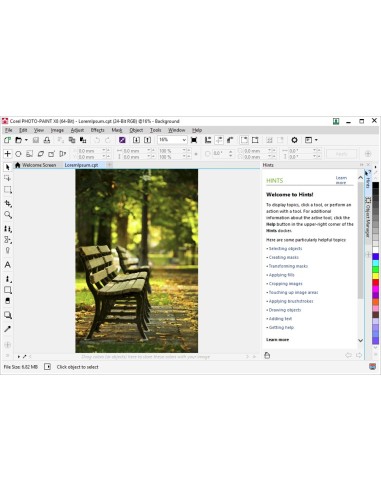This screenshot has height=492, width=381.
Task: Open the Selecting objects hint topic
Action: pyautogui.click(x=285, y=249)
